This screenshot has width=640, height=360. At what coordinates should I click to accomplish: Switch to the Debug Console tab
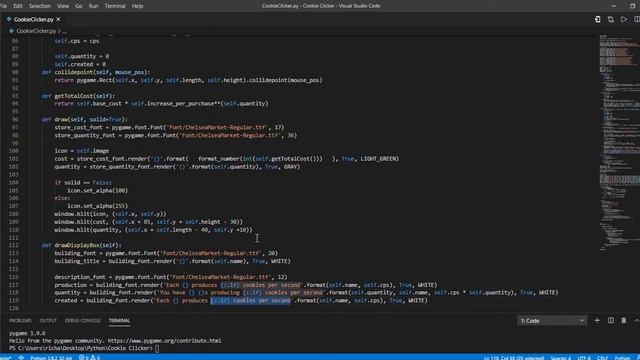pos(82,320)
